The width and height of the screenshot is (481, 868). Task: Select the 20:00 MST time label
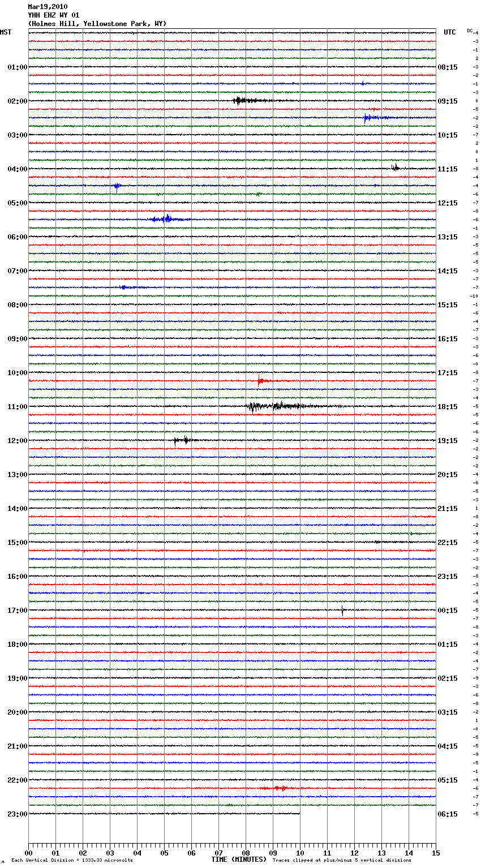[x=18, y=712]
